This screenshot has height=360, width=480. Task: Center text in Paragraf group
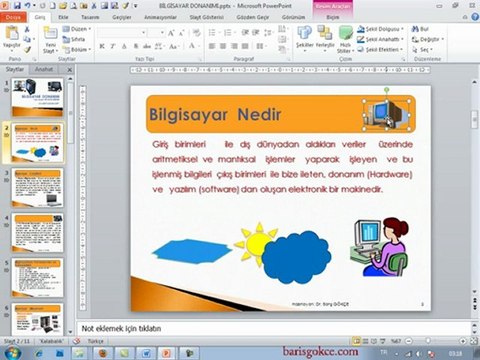tap(223, 46)
